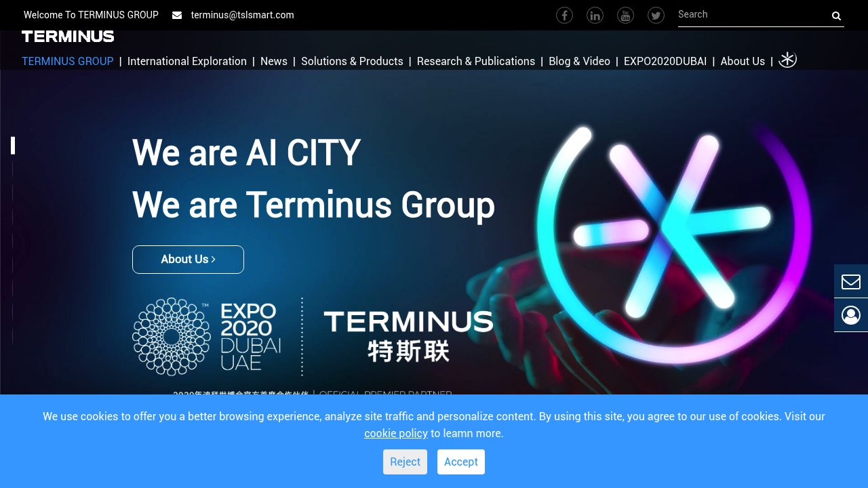Accept cookies in the banner

pyautogui.click(x=461, y=462)
